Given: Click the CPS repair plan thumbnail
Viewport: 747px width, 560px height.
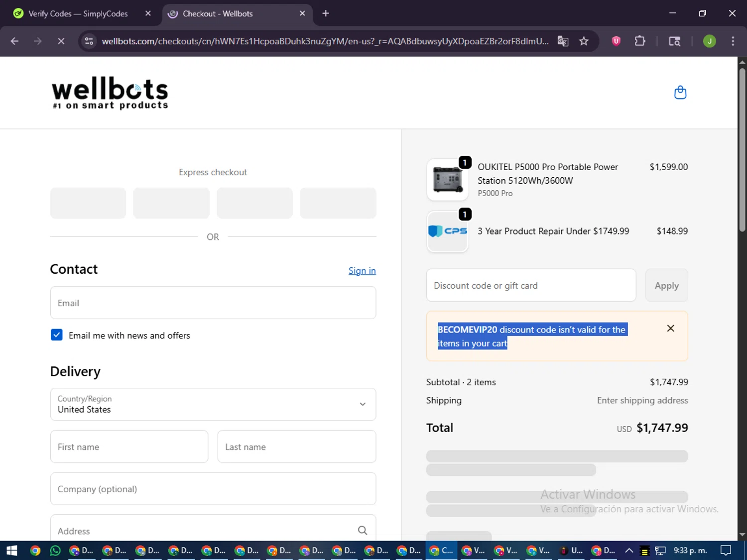Looking at the screenshot, I should click(447, 231).
